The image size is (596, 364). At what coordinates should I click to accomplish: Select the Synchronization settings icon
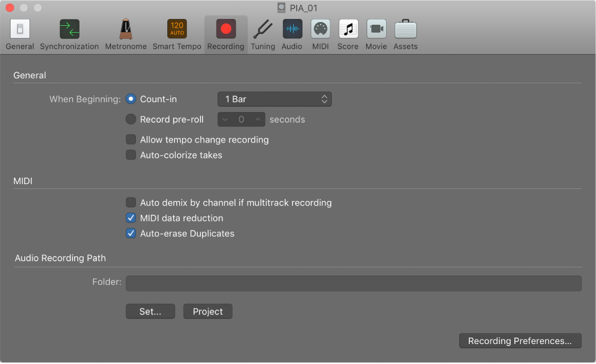69,32
